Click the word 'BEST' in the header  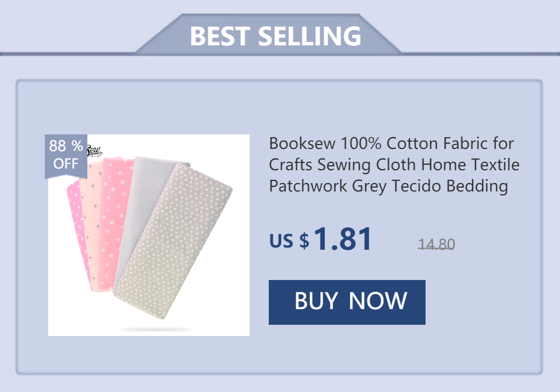[220, 36]
